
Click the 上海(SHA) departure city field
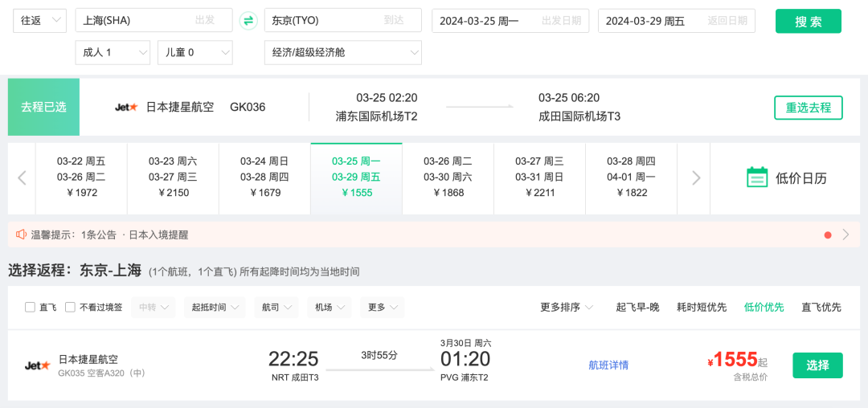pyautogui.click(x=154, y=21)
